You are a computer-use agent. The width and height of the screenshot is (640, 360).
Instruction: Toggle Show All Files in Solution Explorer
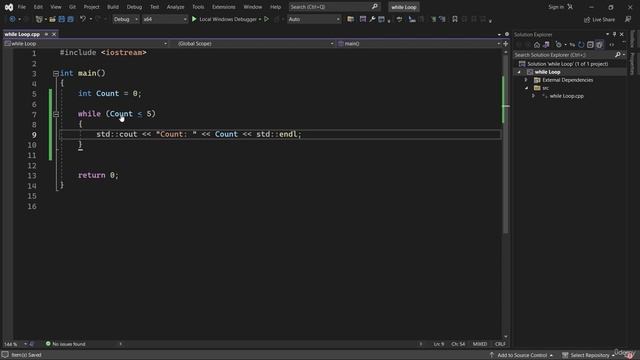click(x=599, y=45)
